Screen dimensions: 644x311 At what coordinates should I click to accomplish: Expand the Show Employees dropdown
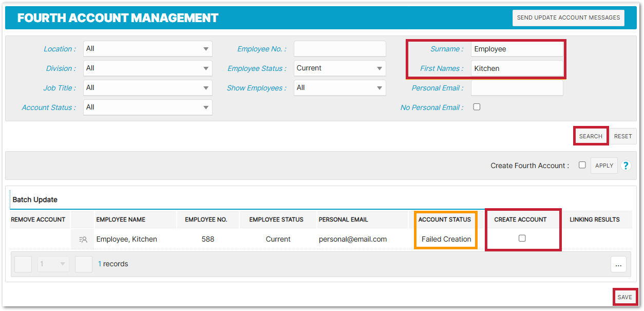[339, 88]
